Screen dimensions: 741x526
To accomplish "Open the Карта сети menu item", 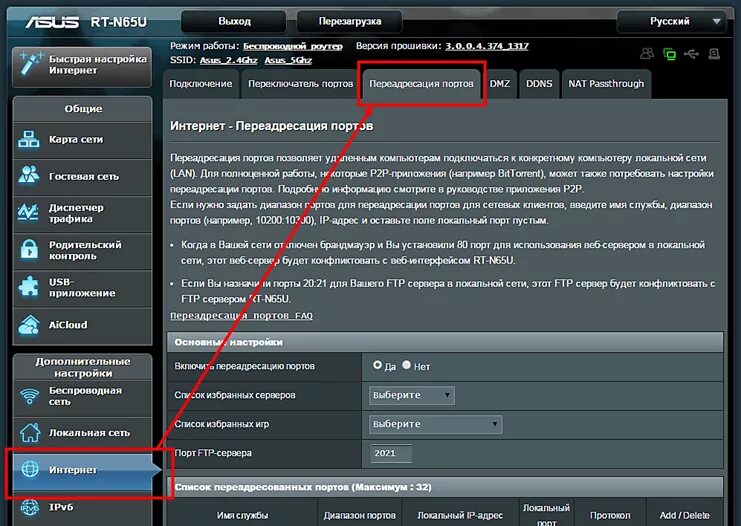I will click(83, 140).
